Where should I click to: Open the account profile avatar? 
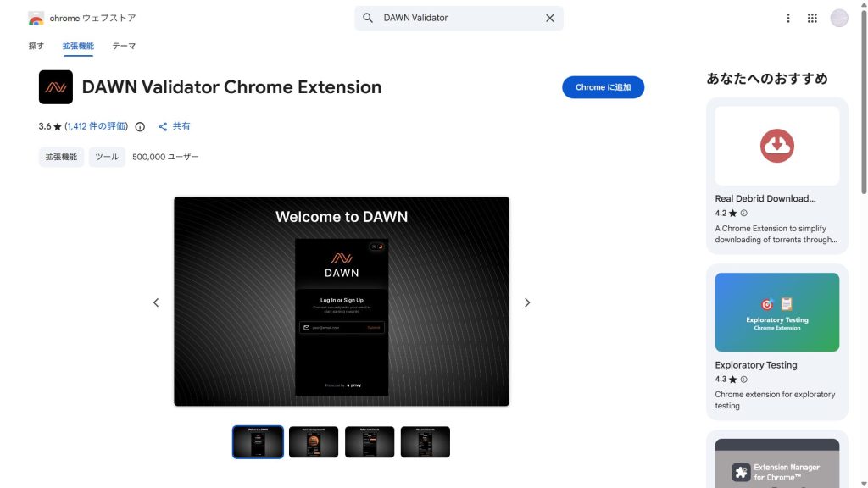[x=838, y=18]
